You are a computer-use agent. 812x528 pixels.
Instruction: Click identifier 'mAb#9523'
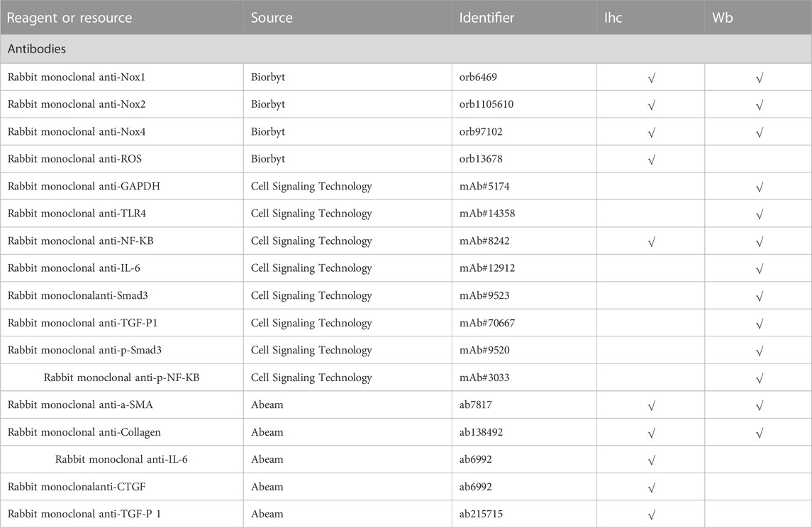(484, 295)
